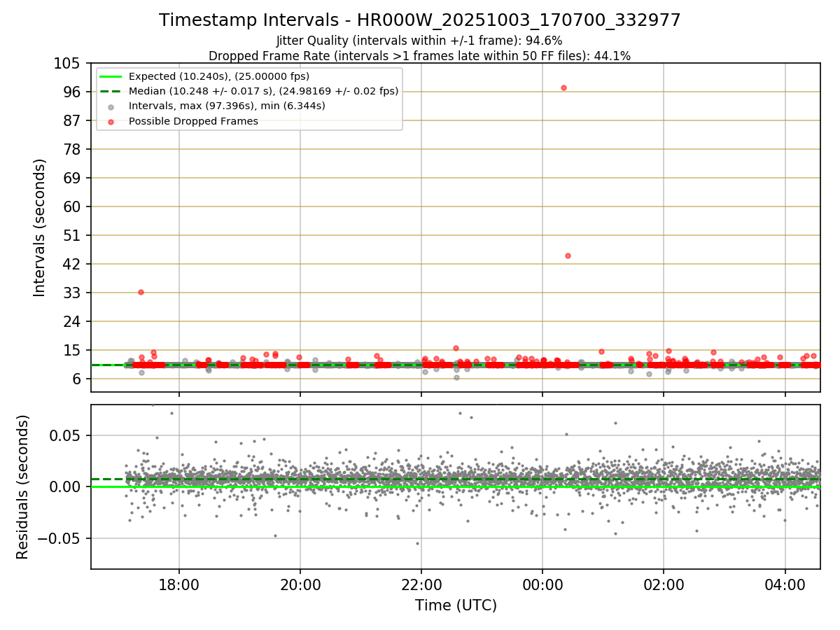Click the solid green line sample in legend
840x630 pixels.
pyautogui.click(x=112, y=76)
